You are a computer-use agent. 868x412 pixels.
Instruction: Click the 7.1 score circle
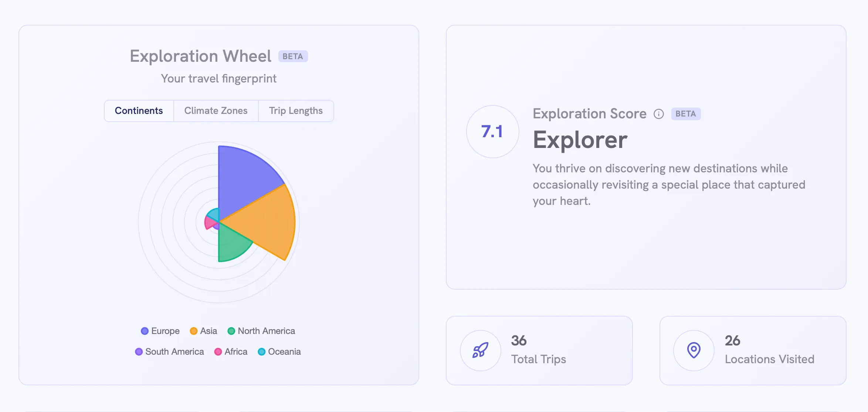(493, 131)
